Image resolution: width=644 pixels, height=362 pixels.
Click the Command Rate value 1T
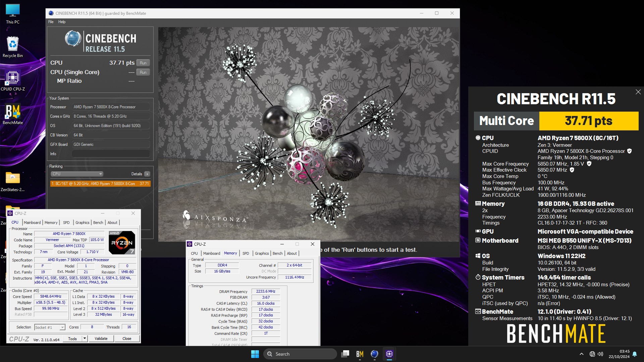point(266,334)
